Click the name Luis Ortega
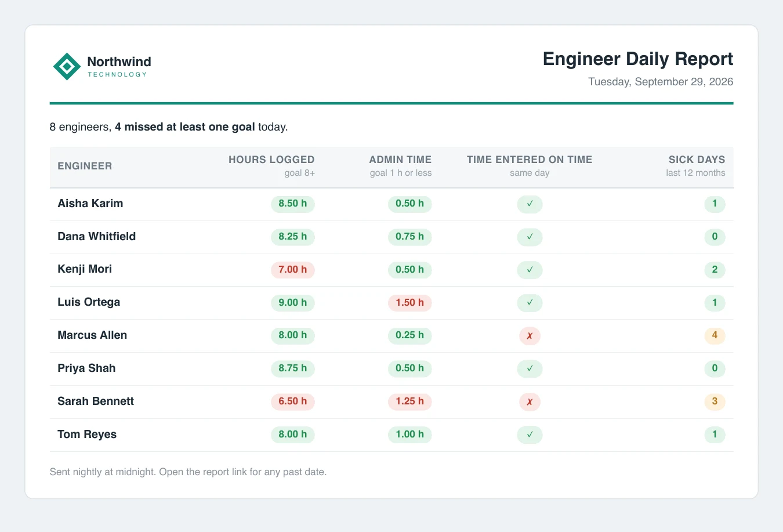Viewport: 783px width, 532px height. 89,302
